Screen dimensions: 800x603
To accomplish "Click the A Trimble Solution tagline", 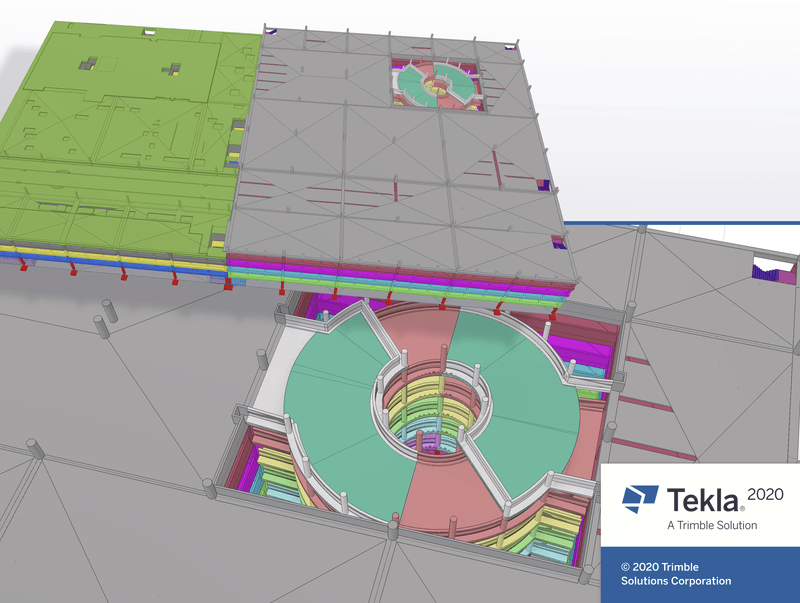I will pyautogui.click(x=712, y=525).
